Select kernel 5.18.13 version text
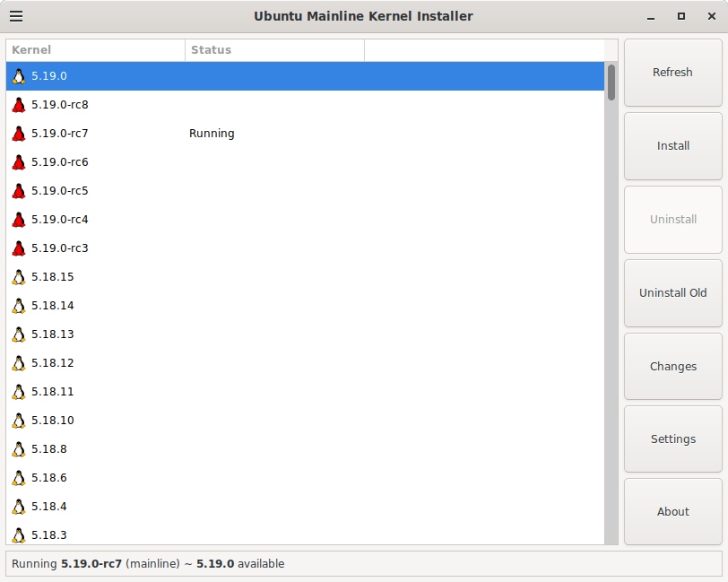 point(53,334)
